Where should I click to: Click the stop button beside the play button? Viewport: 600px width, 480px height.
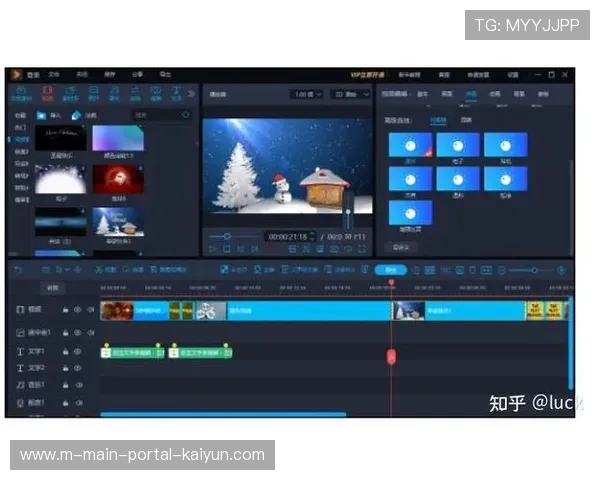(227, 249)
